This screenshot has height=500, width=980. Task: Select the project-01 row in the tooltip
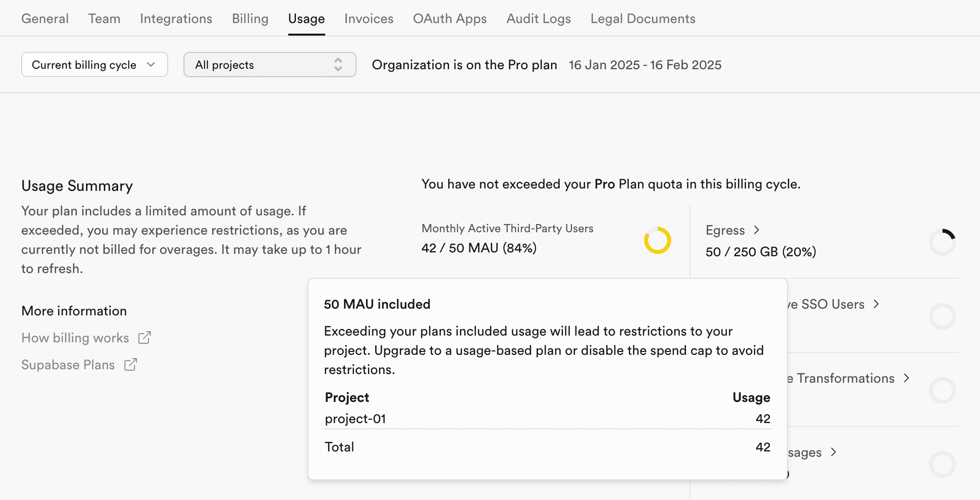tap(355, 419)
